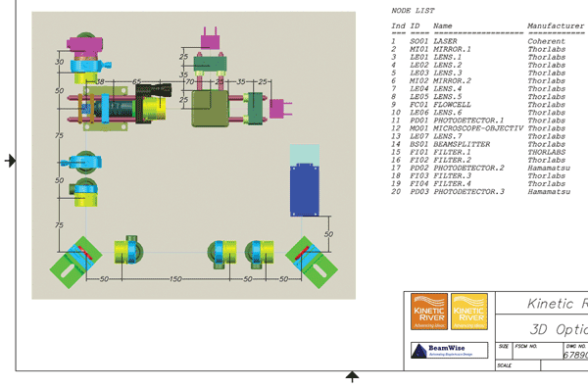Select the PD03 PHOTODETECTOR.3 row
Image resolution: width=588 pixels, height=388 pixels.
point(487,192)
